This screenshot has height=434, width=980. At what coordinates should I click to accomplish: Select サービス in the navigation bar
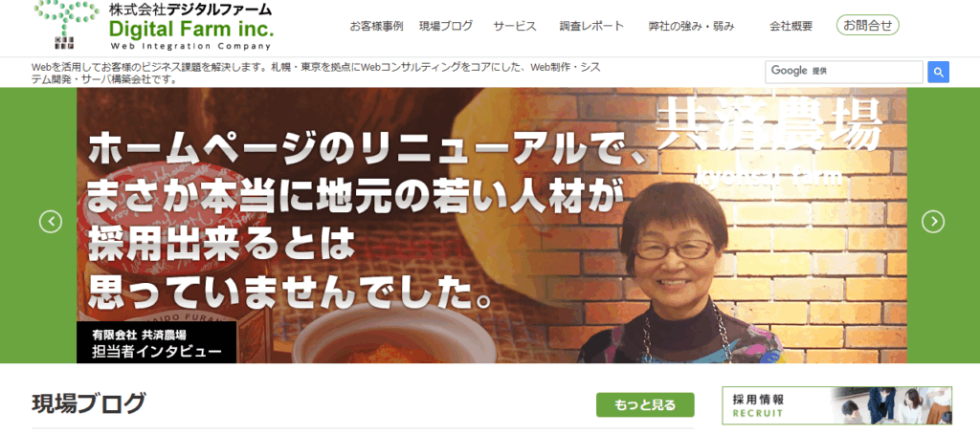[514, 26]
